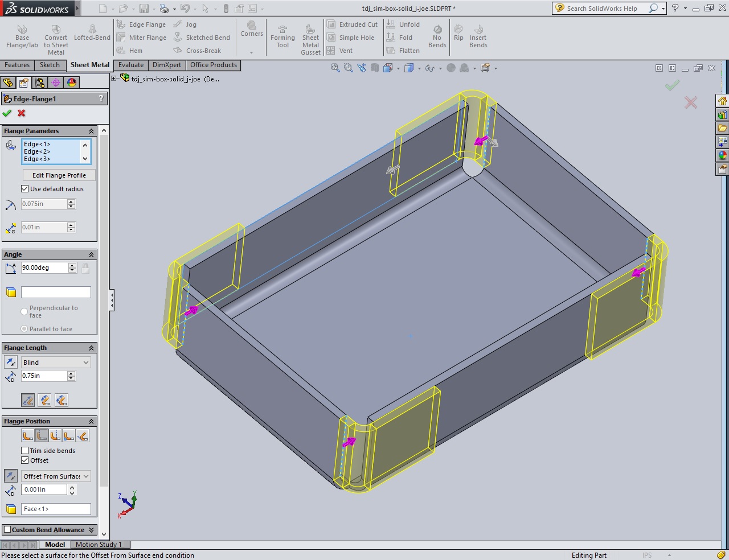Click the Search SolidWorks Help field
Image resolution: width=729 pixels, height=560 pixels.
(x=601, y=9)
